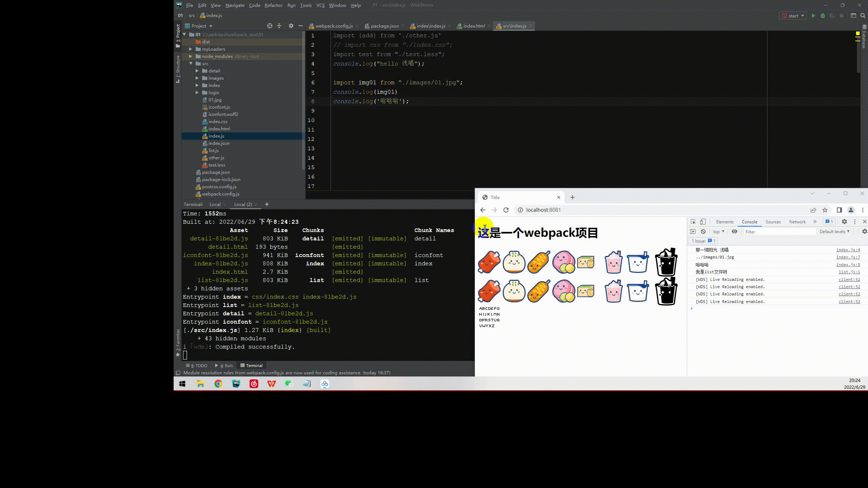This screenshot has width=868, height=488.
Task: Open the Refactor menu
Action: click(273, 5)
